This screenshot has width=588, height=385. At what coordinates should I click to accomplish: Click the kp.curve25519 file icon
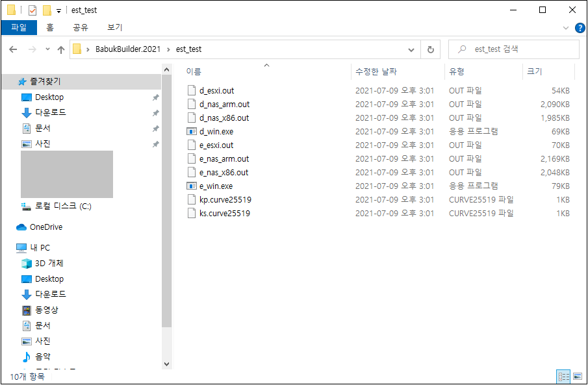click(x=192, y=199)
